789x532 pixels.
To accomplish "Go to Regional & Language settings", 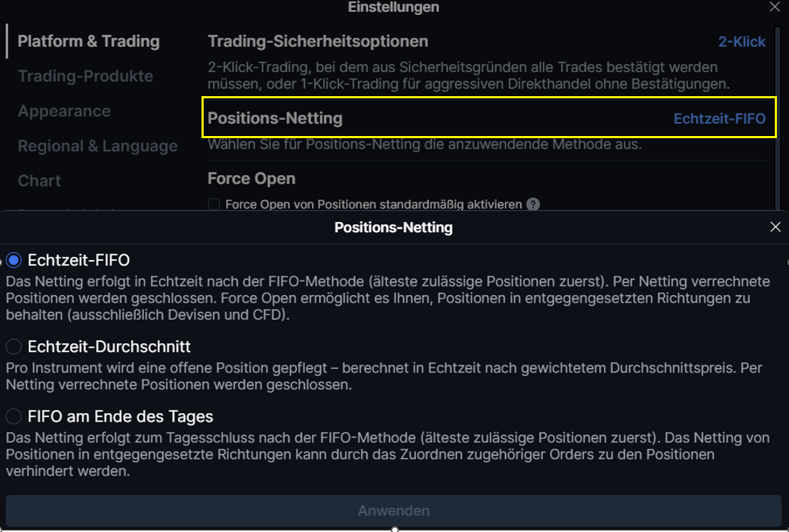I will [x=98, y=146].
